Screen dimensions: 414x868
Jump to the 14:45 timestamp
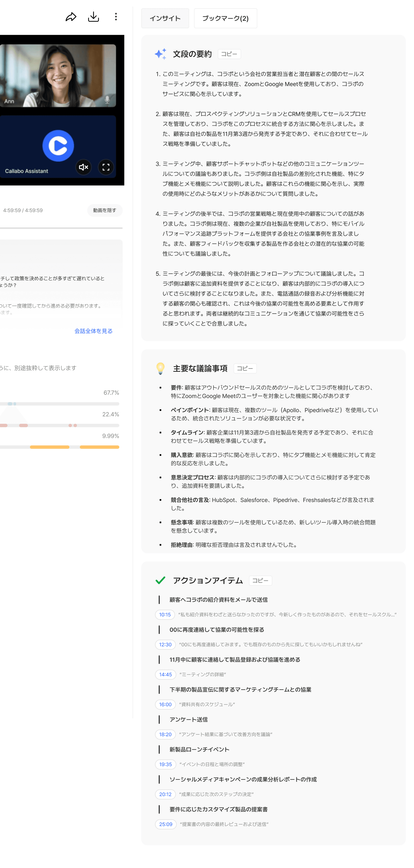(x=165, y=675)
